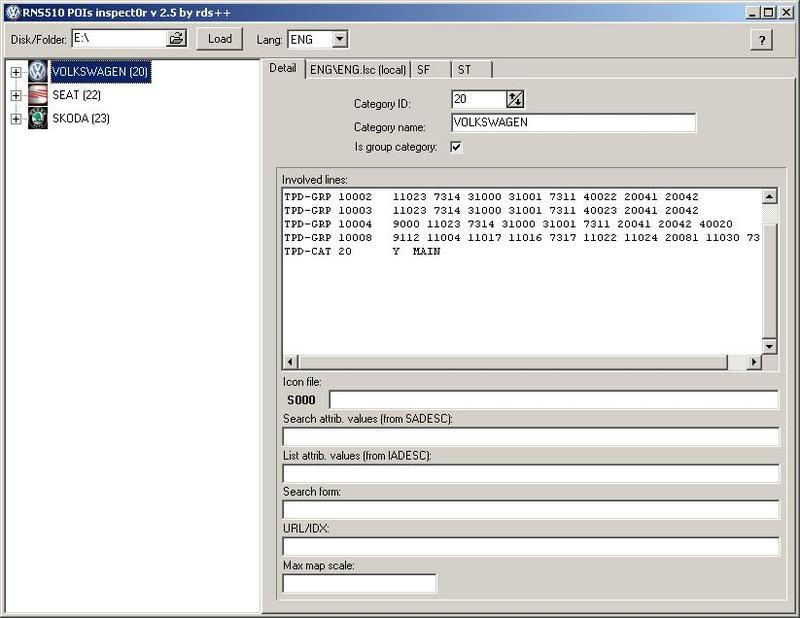Expand the SEAT (22) tree node
The width and height of the screenshot is (800, 618).
[16, 95]
